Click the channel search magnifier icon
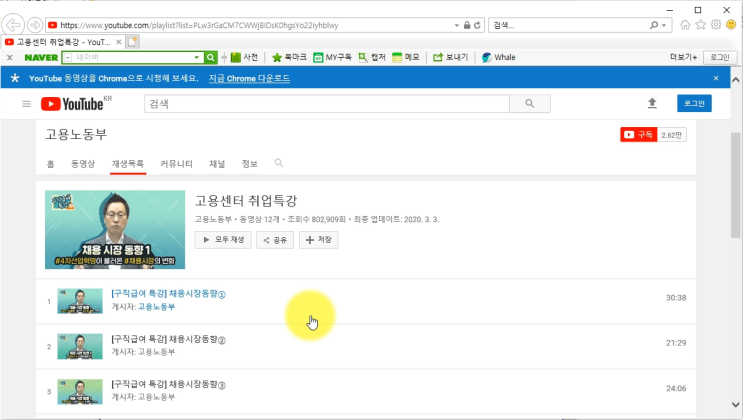 pos(279,163)
